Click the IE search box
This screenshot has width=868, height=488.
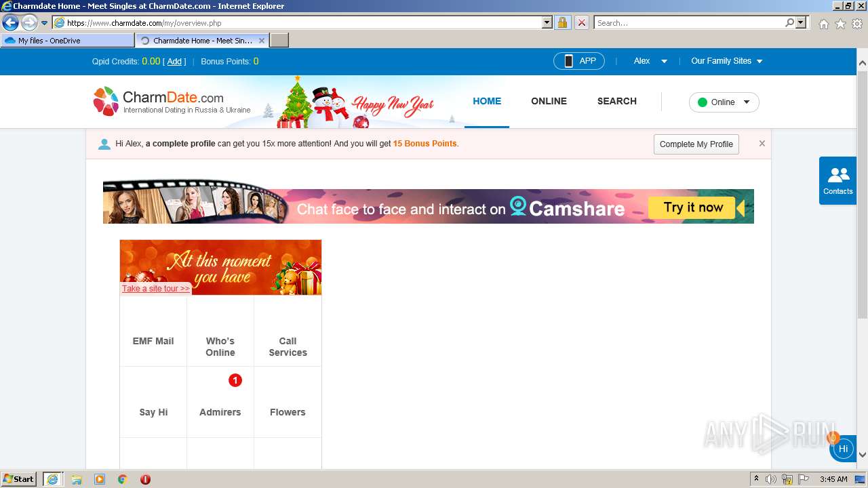[x=689, y=23]
